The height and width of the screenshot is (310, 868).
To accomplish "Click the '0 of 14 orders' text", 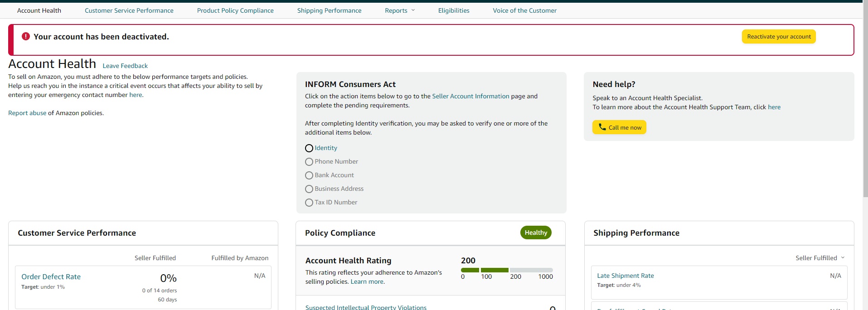I will click(160, 291).
